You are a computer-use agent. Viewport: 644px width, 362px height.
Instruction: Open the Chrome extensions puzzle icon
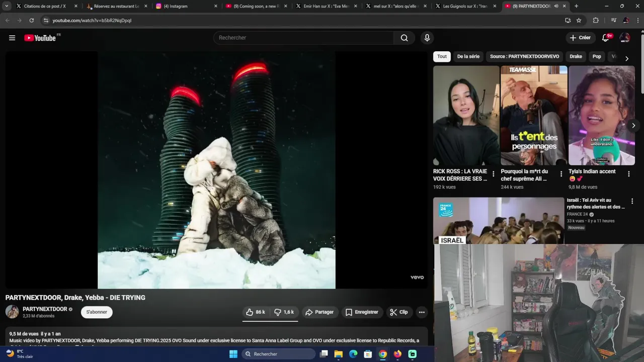(x=596, y=20)
